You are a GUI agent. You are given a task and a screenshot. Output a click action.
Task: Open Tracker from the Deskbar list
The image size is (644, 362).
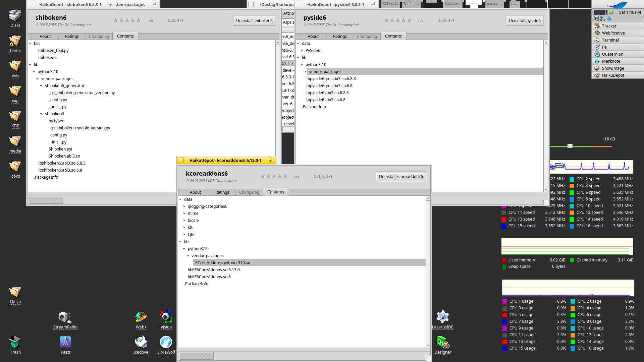tap(618, 26)
